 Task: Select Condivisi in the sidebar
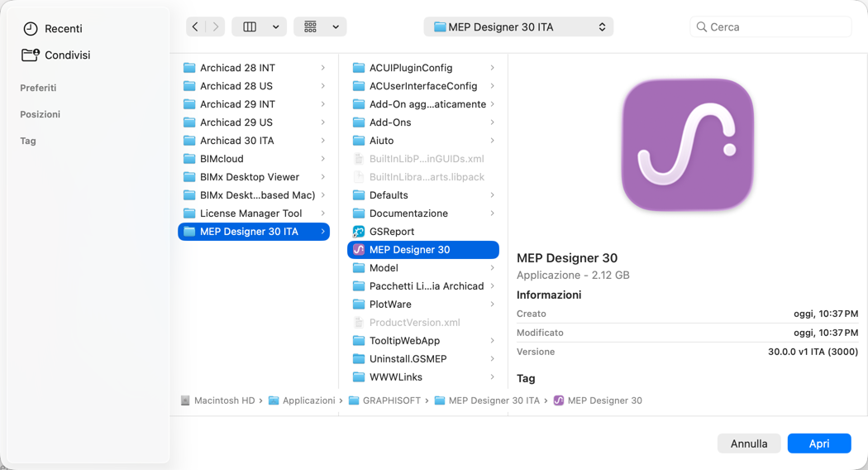(x=67, y=55)
